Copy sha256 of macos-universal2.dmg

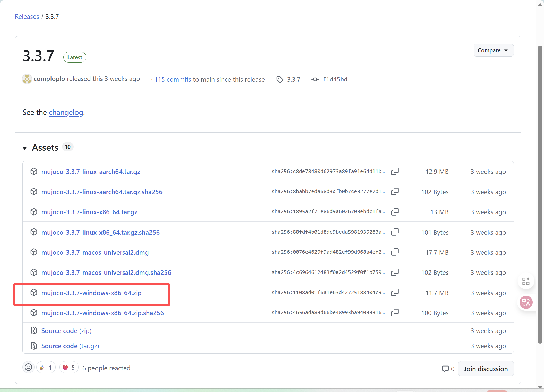(x=395, y=252)
